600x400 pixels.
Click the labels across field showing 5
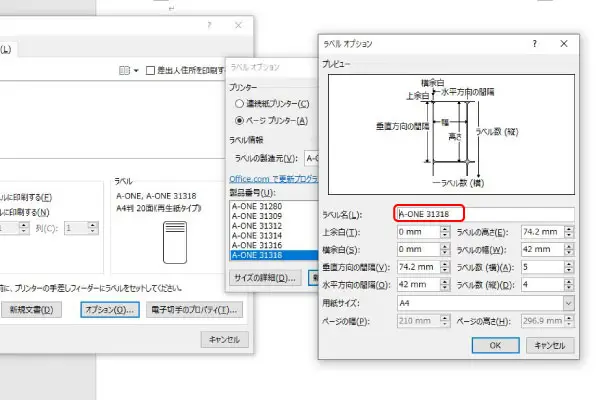coord(543,267)
